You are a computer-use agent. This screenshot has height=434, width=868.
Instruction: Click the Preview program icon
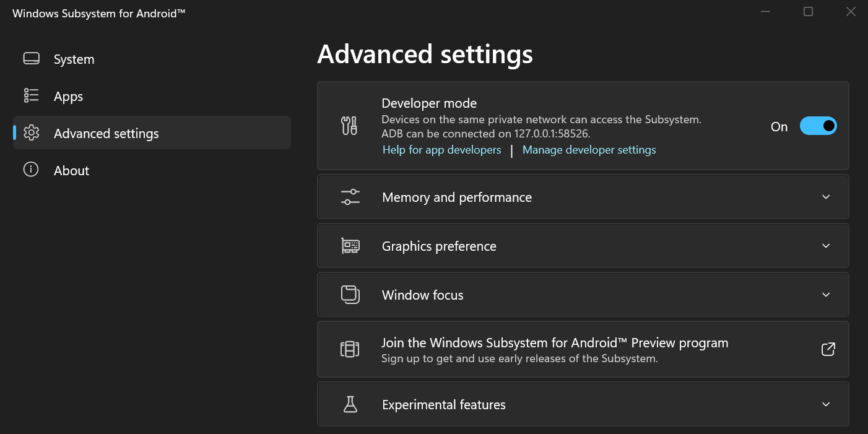tap(350, 349)
